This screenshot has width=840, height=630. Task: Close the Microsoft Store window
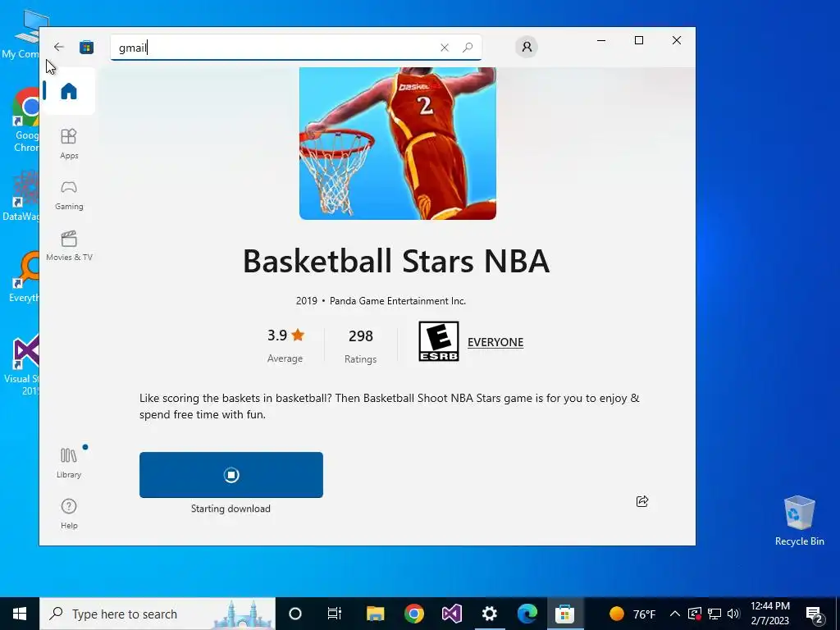(x=677, y=41)
